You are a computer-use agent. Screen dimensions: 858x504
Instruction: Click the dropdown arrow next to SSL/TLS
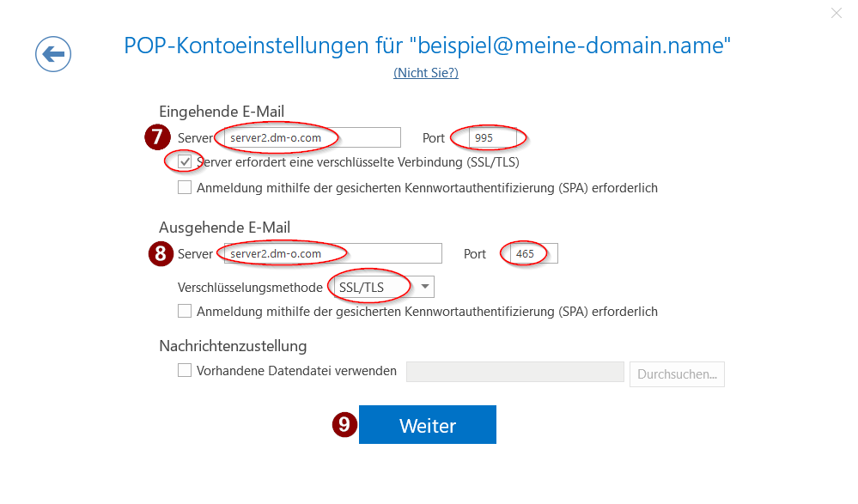tap(424, 287)
